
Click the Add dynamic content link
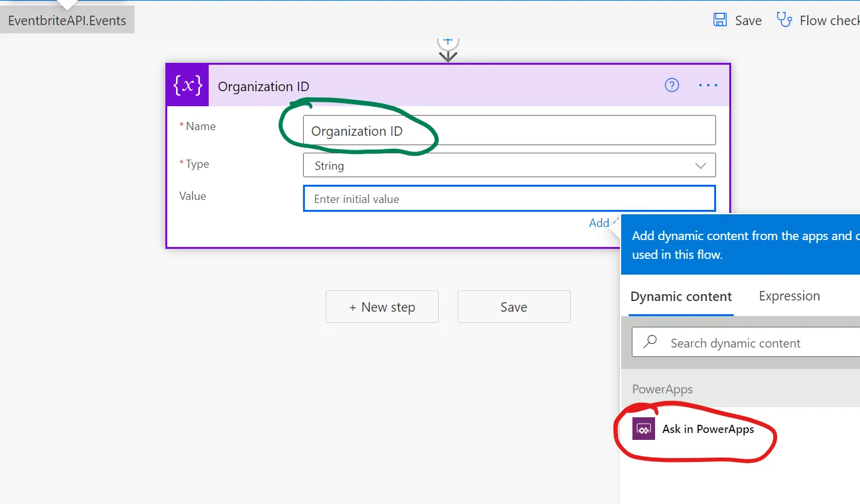600,222
